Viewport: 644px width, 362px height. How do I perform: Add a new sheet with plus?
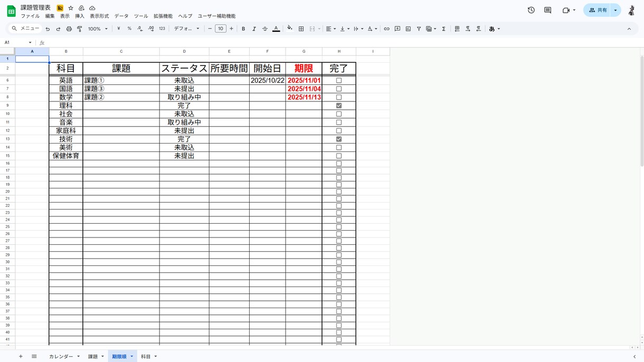pyautogui.click(x=21, y=357)
